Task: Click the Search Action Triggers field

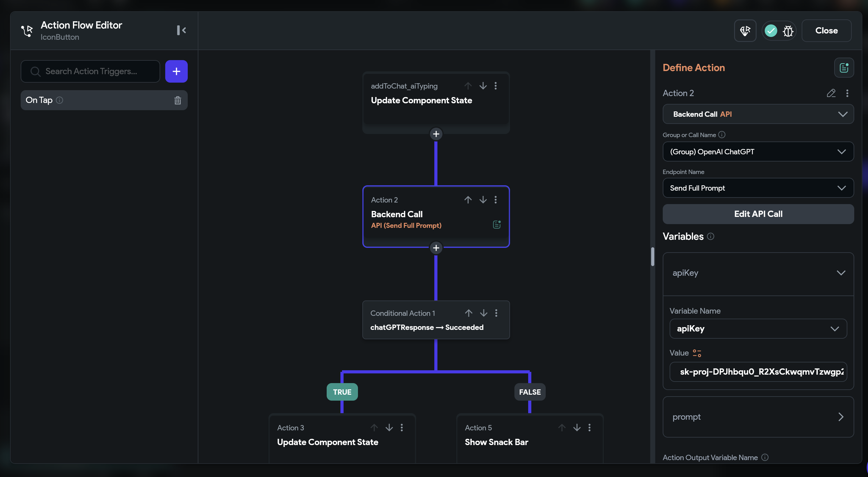Action: click(x=90, y=71)
